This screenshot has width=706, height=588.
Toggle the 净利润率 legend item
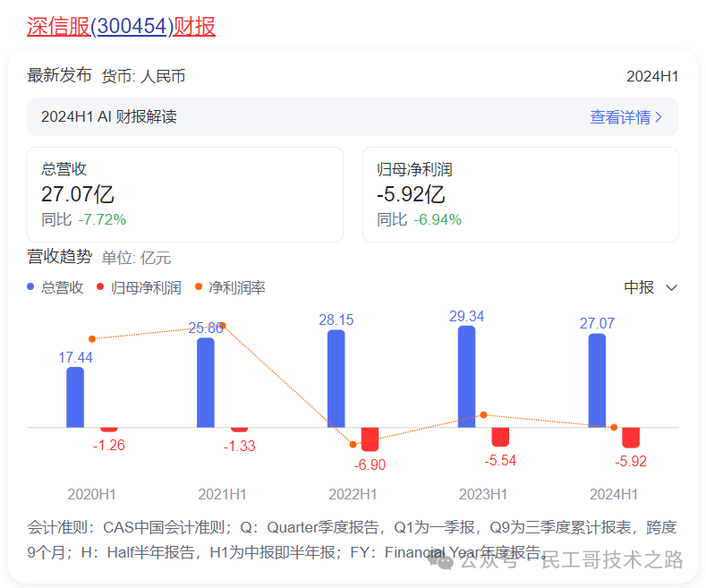coord(230,287)
